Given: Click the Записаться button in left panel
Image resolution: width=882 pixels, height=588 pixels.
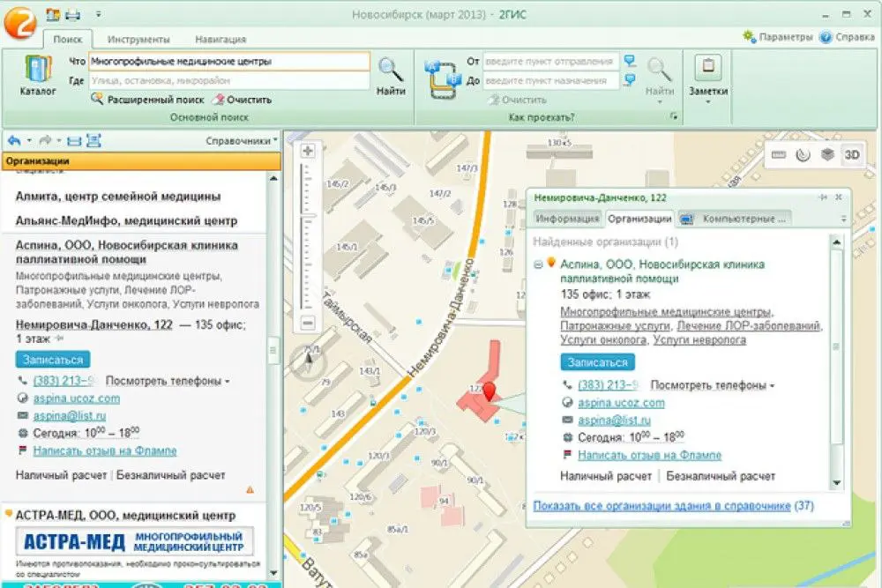Looking at the screenshot, I should point(53,360).
